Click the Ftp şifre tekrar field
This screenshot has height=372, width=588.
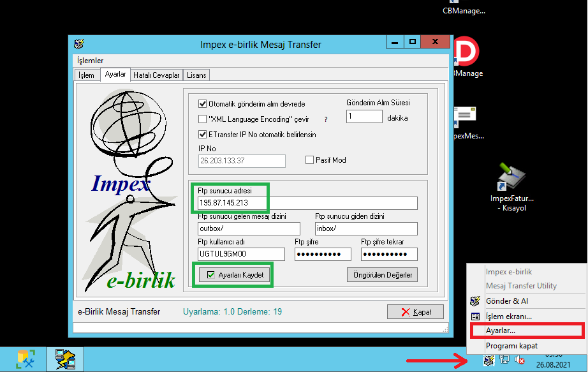point(389,254)
